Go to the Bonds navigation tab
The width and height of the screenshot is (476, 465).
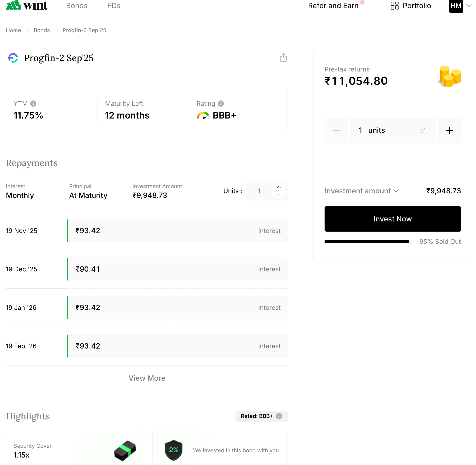77,6
